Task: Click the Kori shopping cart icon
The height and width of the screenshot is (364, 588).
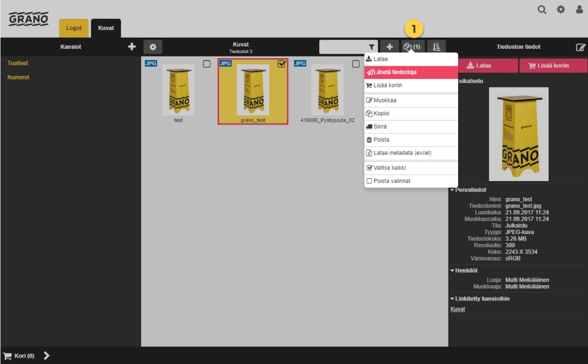Action: 8,356
